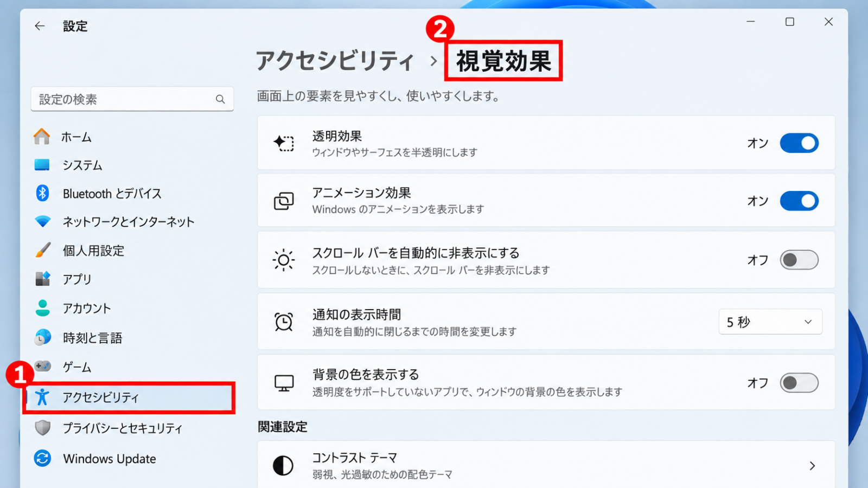Click the アニメーション効果 title text
This screenshot has width=868, height=488.
(x=361, y=193)
